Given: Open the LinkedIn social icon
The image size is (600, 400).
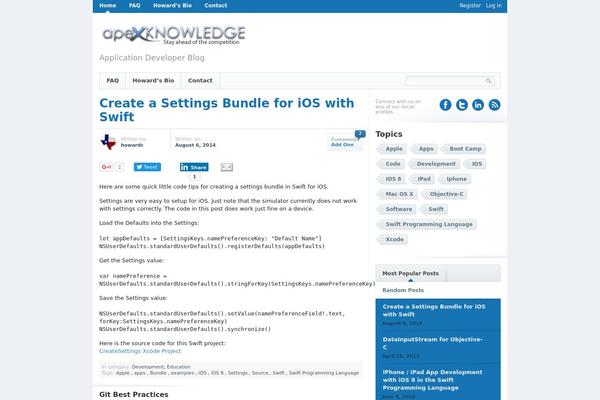Looking at the screenshot, I should click(x=478, y=104).
